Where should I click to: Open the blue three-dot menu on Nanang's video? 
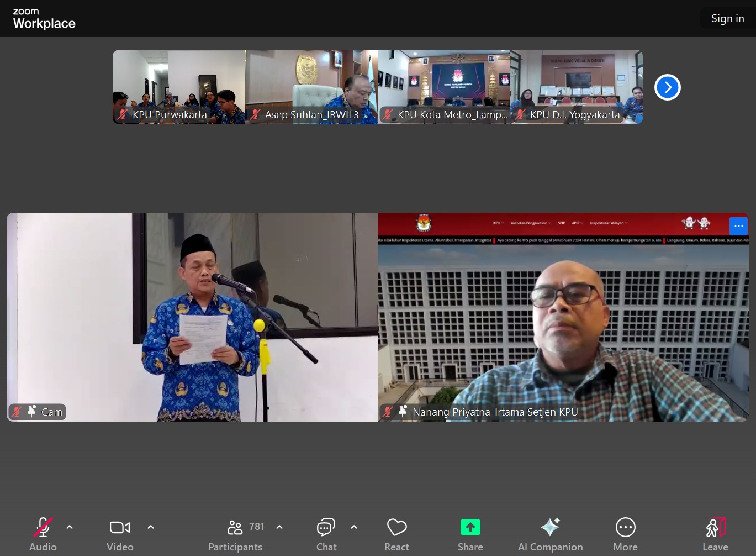tap(738, 226)
